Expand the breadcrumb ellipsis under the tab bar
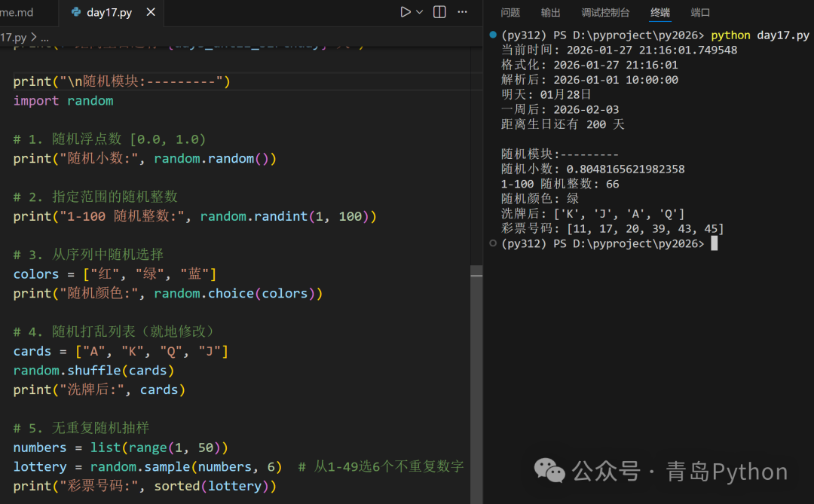Screen dimensions: 814x504 pyautogui.click(x=44, y=36)
